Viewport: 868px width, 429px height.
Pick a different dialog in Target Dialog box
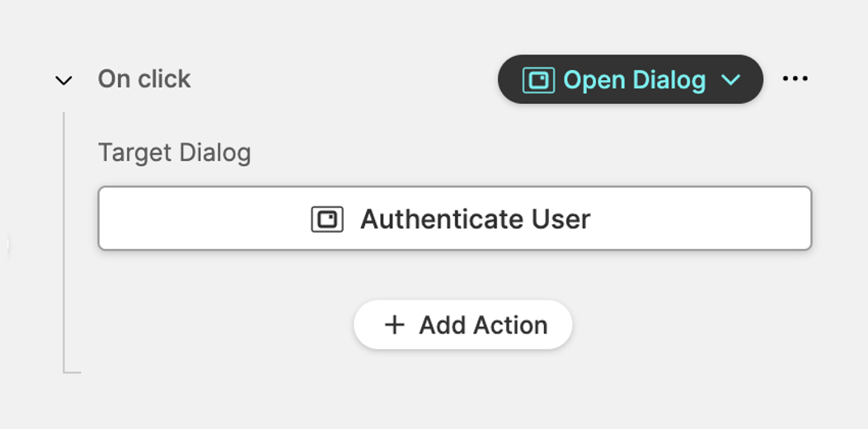pyautogui.click(x=454, y=219)
